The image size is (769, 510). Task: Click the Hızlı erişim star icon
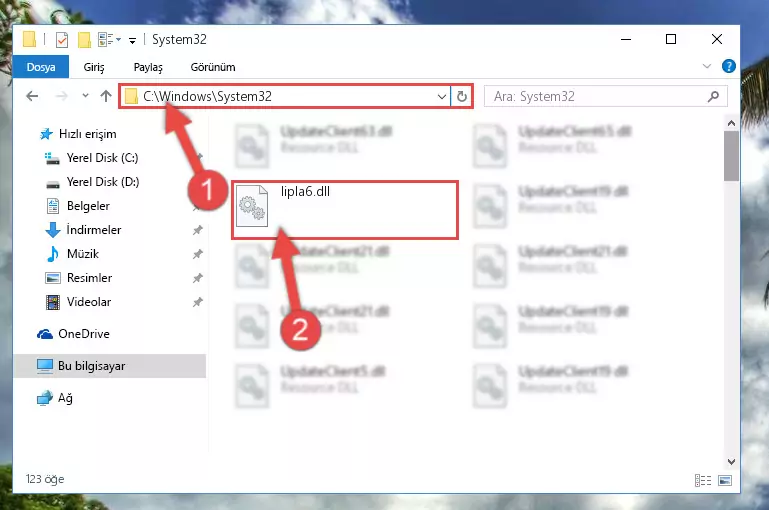[x=46, y=134]
